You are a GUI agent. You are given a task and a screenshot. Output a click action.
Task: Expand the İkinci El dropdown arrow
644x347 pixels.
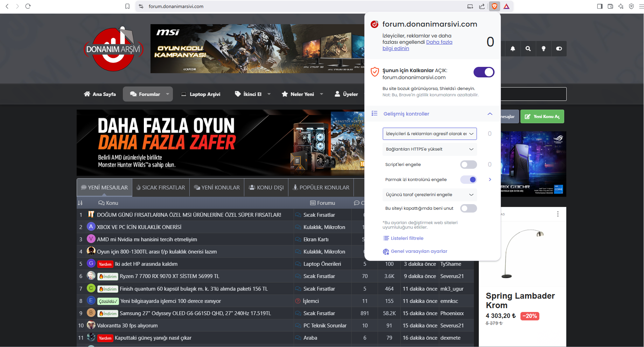click(269, 94)
